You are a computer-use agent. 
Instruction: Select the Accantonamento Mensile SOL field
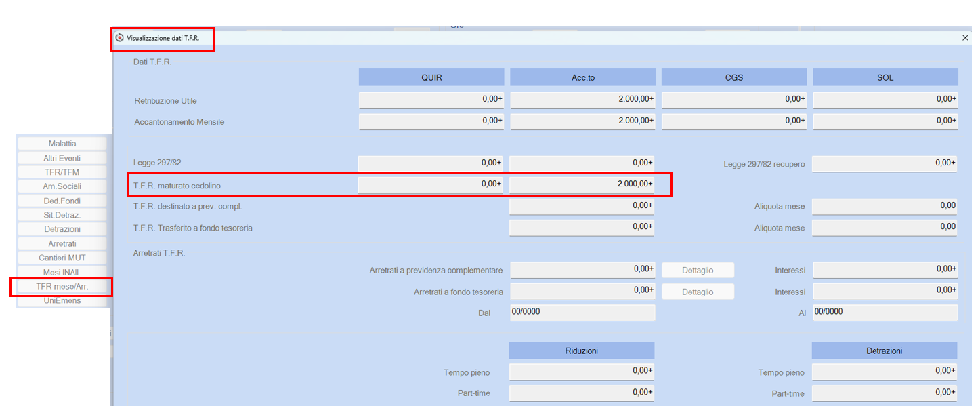885,121
